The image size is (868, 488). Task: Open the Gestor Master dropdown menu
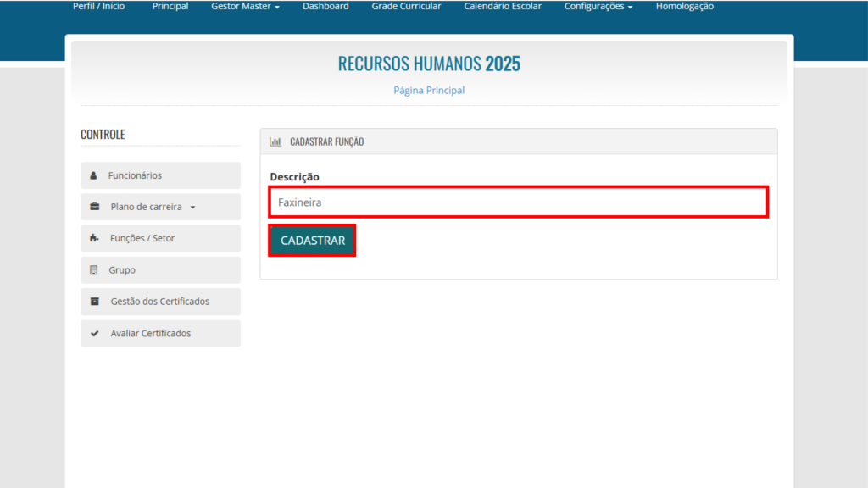click(245, 6)
